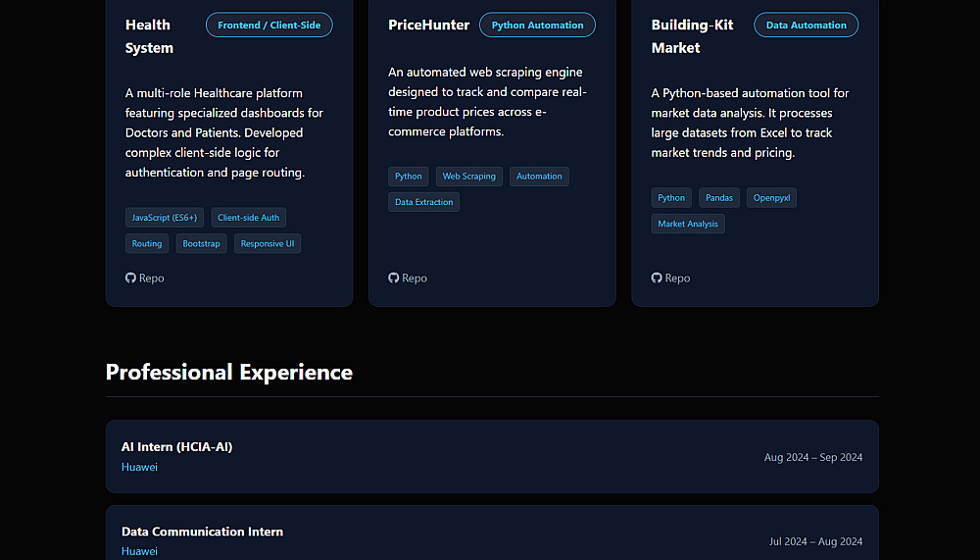The width and height of the screenshot is (980, 560).
Task: Select the Pandas tag
Action: tap(719, 198)
